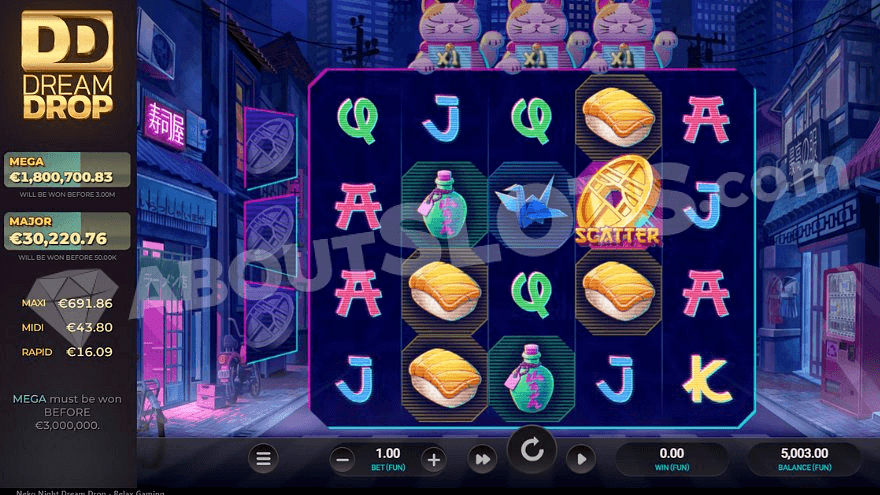Toggle the fast-forward turbo spin button
Screen dimensions: 880x495
click(482, 460)
